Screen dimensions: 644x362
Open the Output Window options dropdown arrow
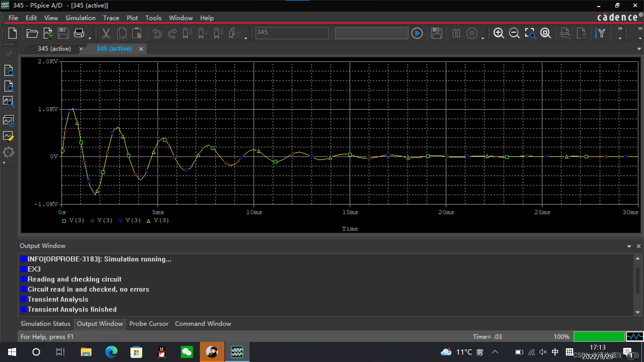click(x=629, y=246)
